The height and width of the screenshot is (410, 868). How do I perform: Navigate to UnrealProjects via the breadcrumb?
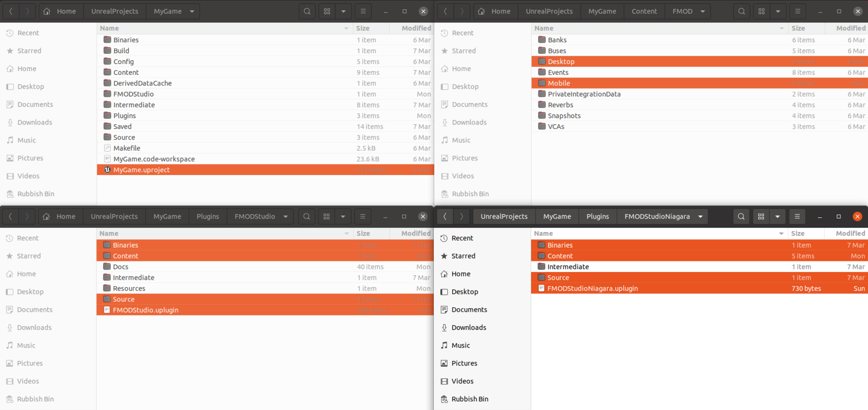(115, 11)
